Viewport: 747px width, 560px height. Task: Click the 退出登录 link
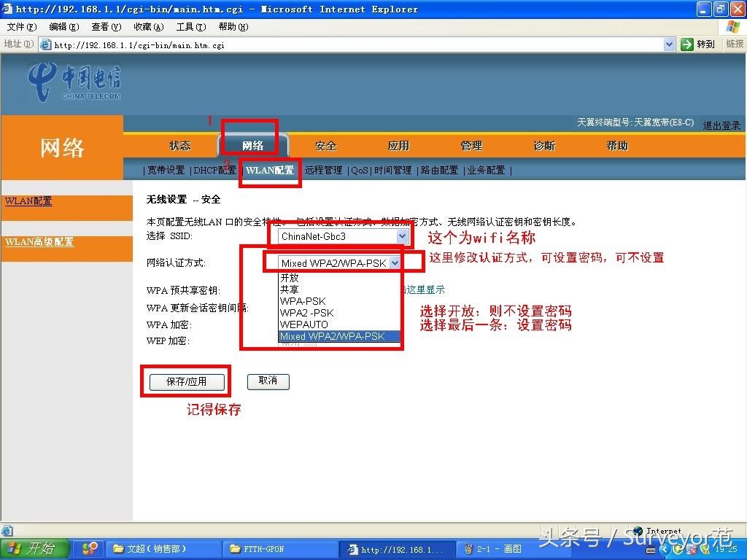tap(721, 124)
